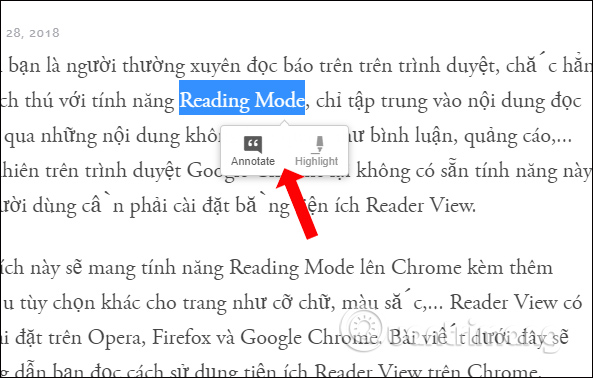Click the words "tùy chọn khác cho trang"

point(124,302)
